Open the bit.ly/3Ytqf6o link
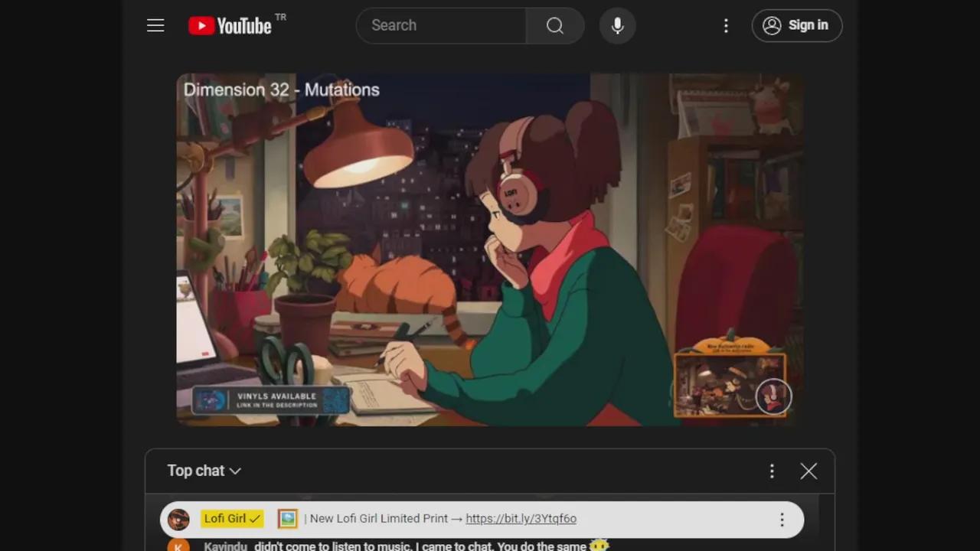The image size is (980, 551). click(521, 518)
